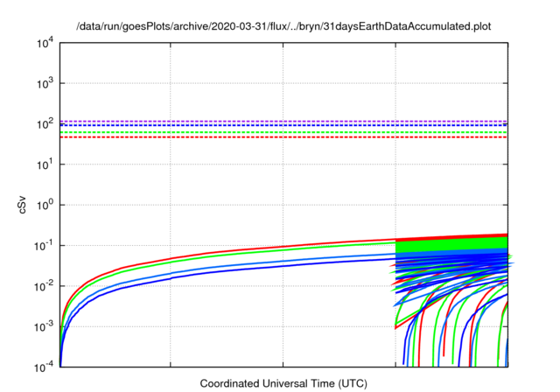This screenshot has height=392, width=560.
Task: Click the 10^0 y-axis tick label
Action: [x=45, y=206]
